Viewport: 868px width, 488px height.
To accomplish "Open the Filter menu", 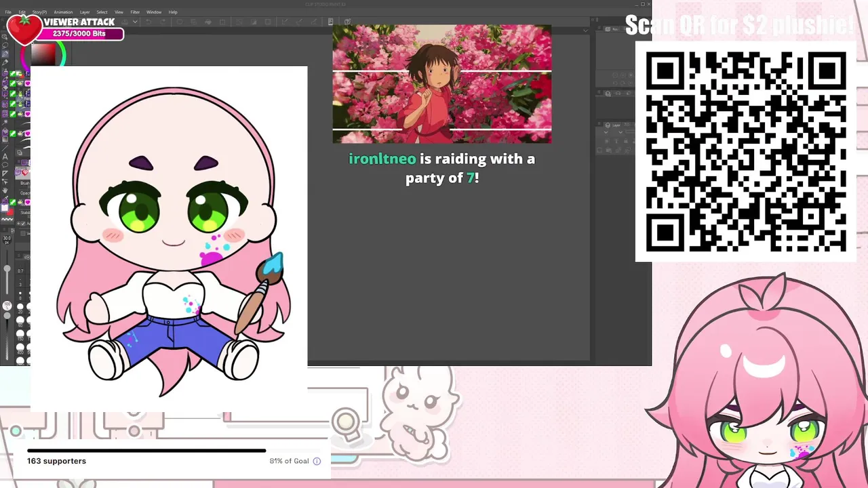I will click(135, 12).
